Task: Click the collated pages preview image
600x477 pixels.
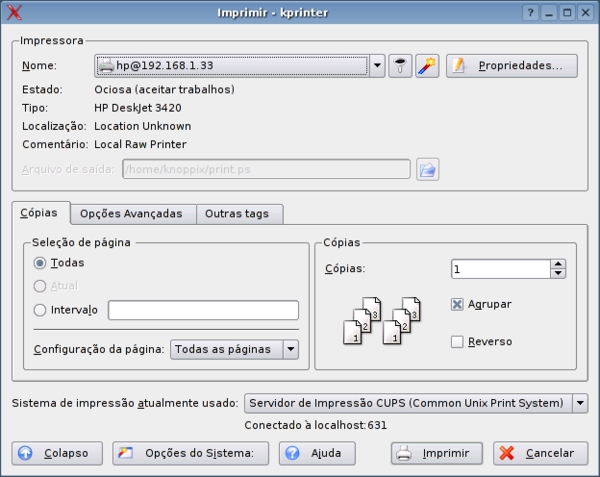Action: tap(382, 321)
